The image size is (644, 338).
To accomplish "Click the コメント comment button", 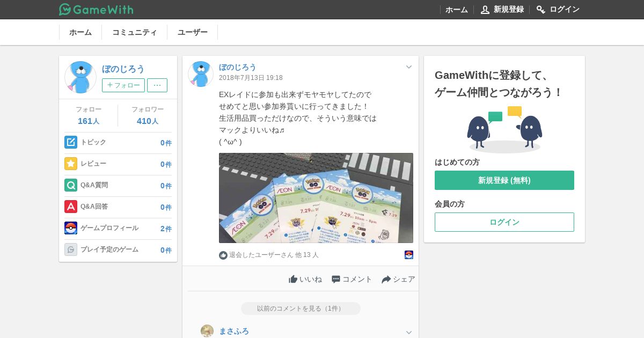I will [x=352, y=279].
